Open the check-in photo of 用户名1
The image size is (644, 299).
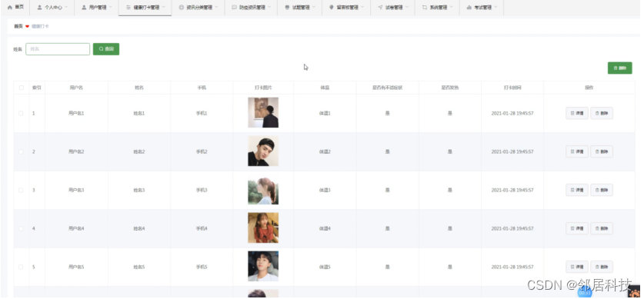tap(263, 112)
